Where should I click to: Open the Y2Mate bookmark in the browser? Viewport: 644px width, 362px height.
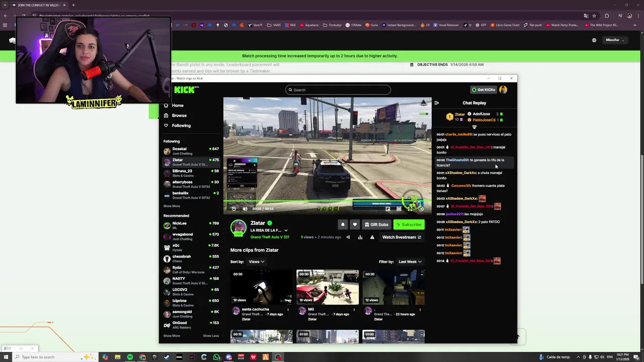pos(354,25)
